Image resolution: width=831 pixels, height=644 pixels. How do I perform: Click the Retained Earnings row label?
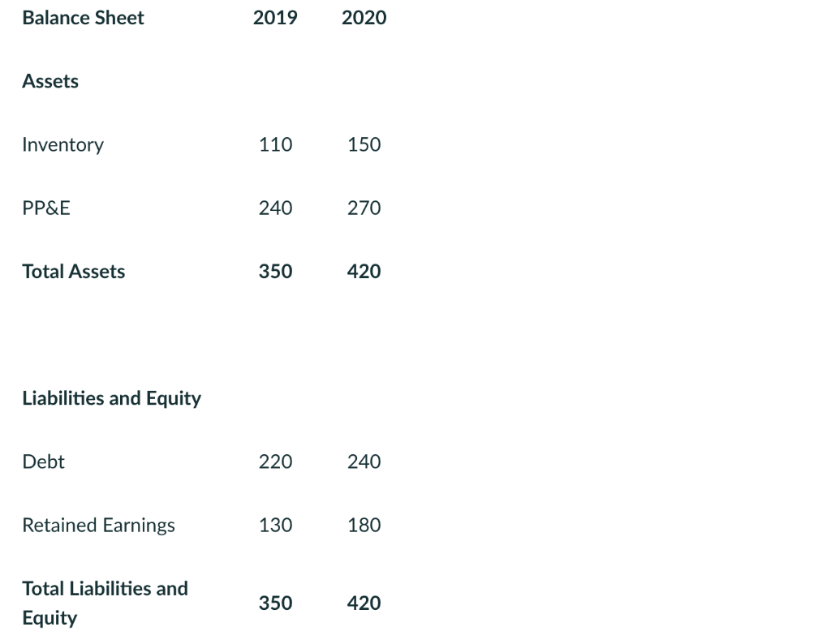click(98, 526)
